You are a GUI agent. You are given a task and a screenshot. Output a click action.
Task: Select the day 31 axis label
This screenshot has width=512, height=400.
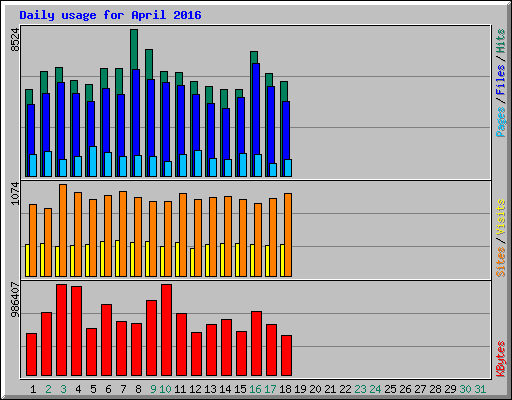[480, 389]
